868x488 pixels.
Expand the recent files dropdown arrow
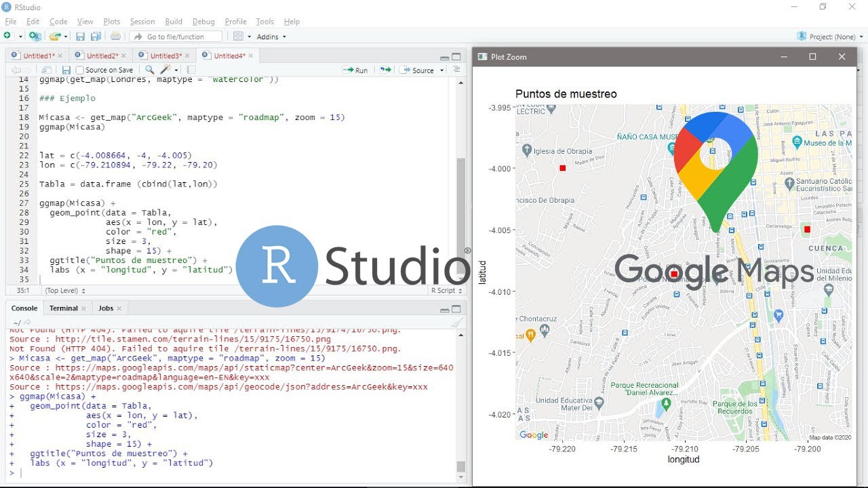(66, 37)
